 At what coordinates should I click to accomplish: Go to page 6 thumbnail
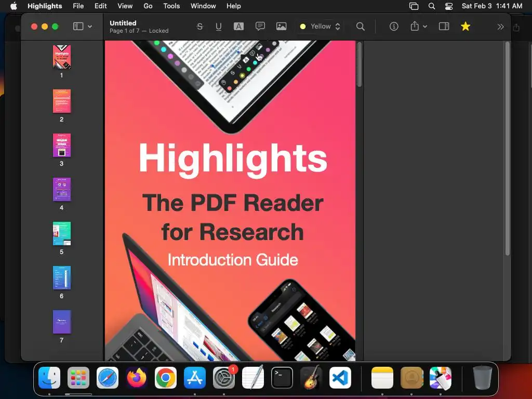(x=62, y=277)
